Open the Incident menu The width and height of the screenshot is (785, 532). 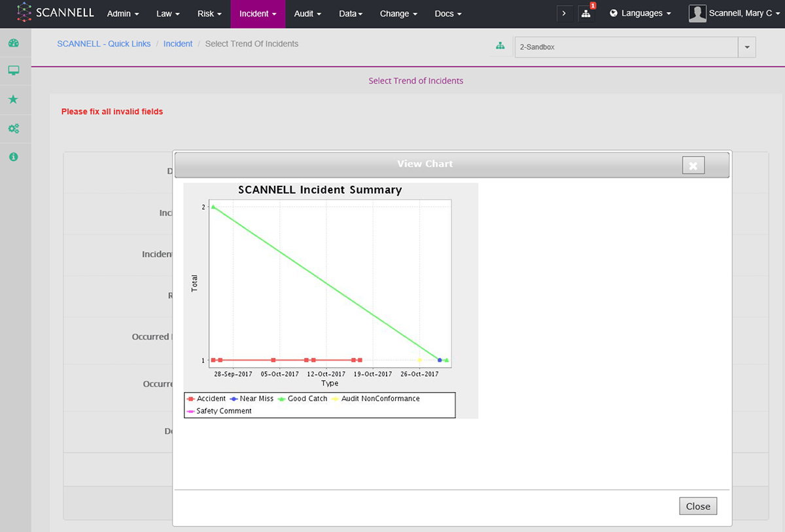click(258, 14)
